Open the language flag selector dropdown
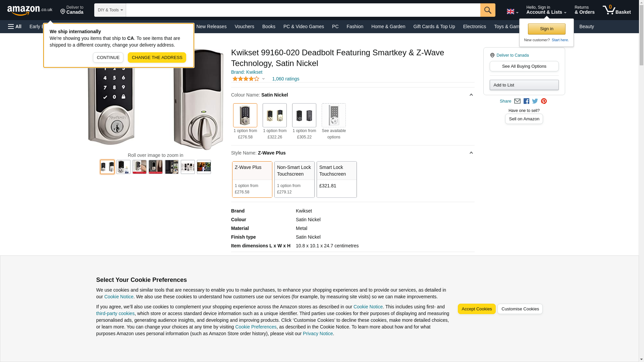Viewport: 644px width, 362px height. pos(513,12)
